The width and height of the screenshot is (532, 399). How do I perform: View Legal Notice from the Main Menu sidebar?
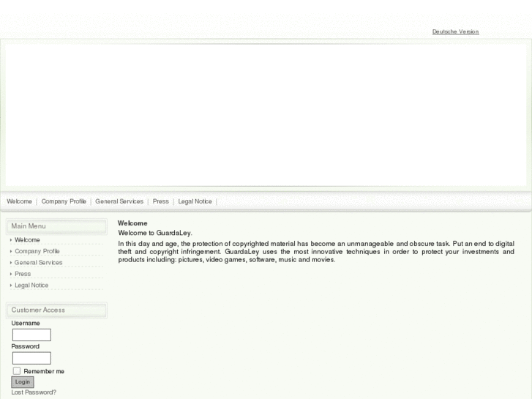click(x=31, y=286)
